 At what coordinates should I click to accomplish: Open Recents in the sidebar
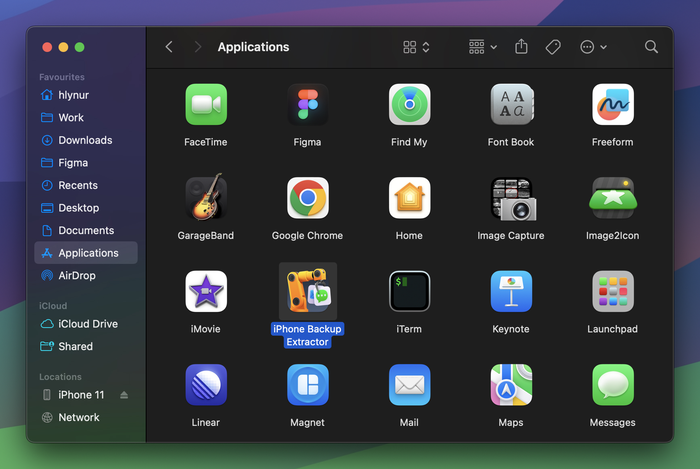(86, 185)
